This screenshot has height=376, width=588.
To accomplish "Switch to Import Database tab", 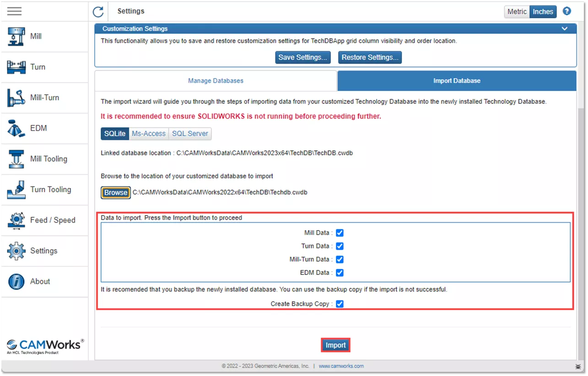I will point(457,81).
